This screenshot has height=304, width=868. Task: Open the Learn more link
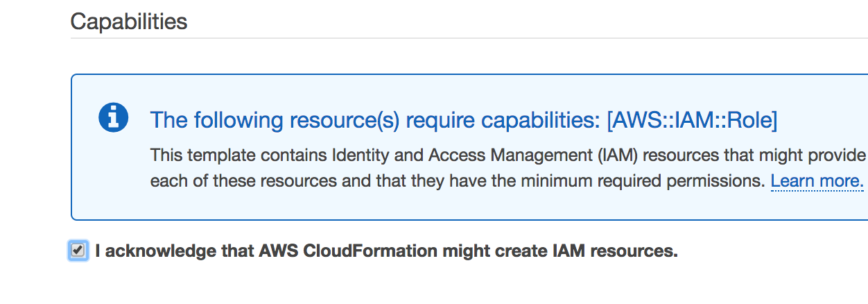coord(817,182)
